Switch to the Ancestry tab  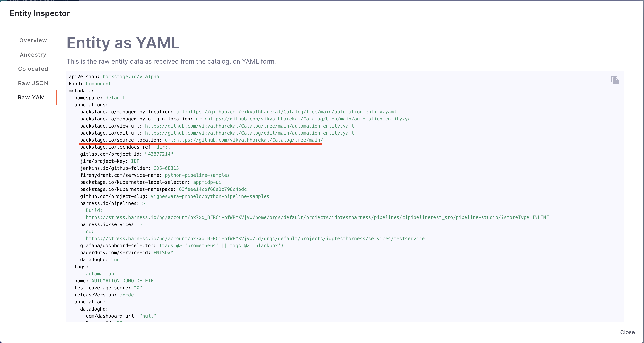33,55
